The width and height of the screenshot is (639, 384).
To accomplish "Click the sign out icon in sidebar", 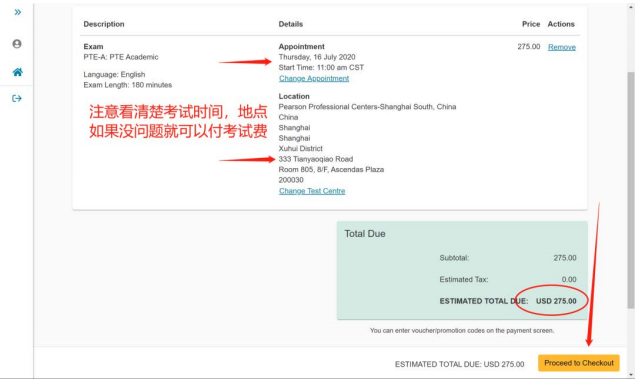I will (x=17, y=98).
